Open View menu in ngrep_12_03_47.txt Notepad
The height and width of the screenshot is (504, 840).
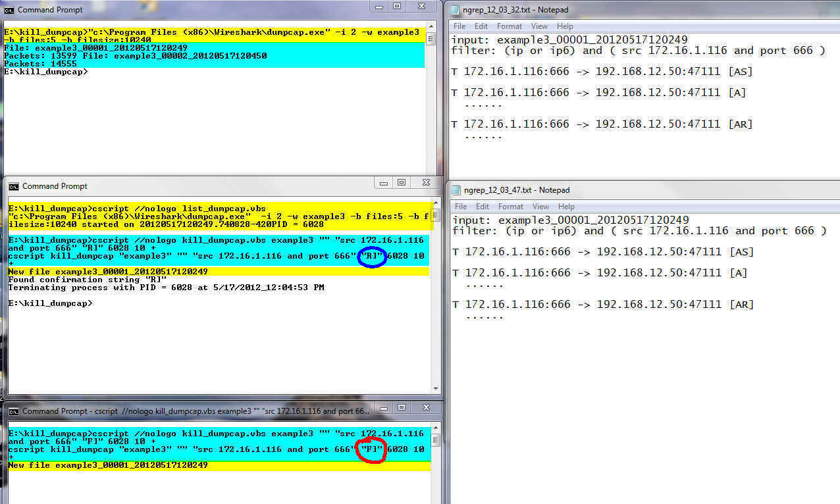pyautogui.click(x=540, y=207)
